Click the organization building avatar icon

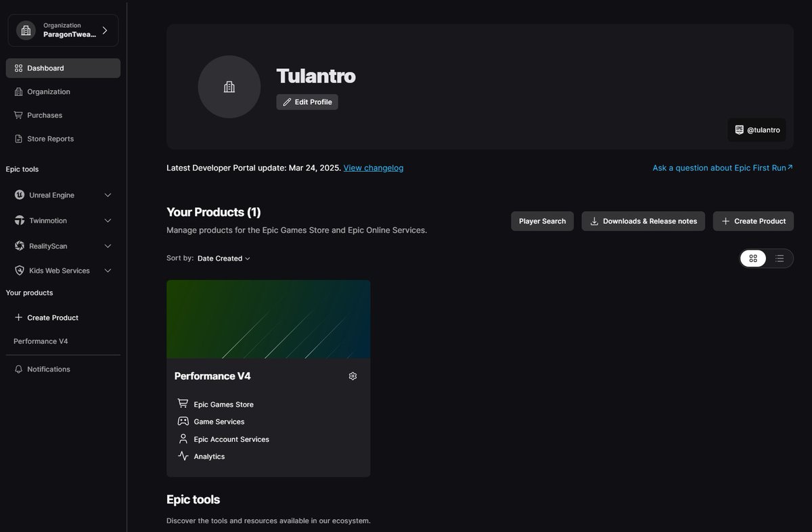[26, 30]
